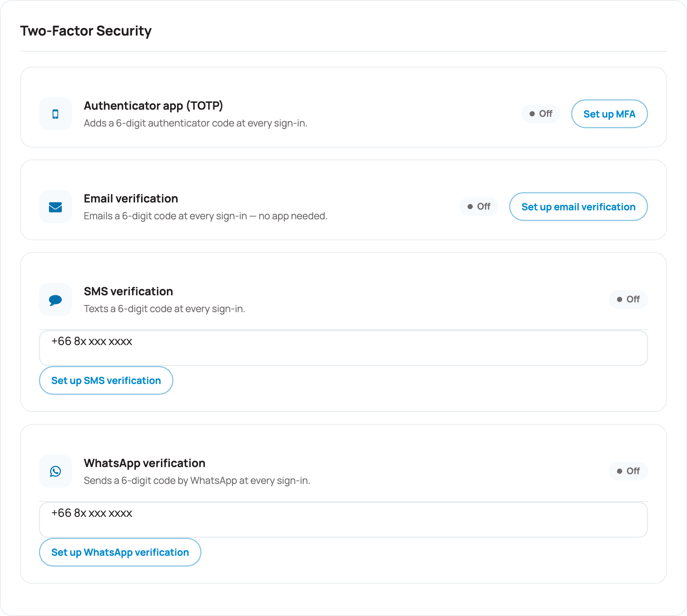
Task: Focus the SMS phone number field
Action: (x=343, y=348)
